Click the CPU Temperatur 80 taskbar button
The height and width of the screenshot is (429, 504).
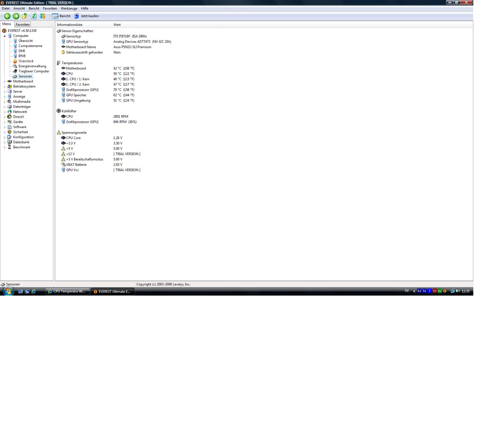67,291
